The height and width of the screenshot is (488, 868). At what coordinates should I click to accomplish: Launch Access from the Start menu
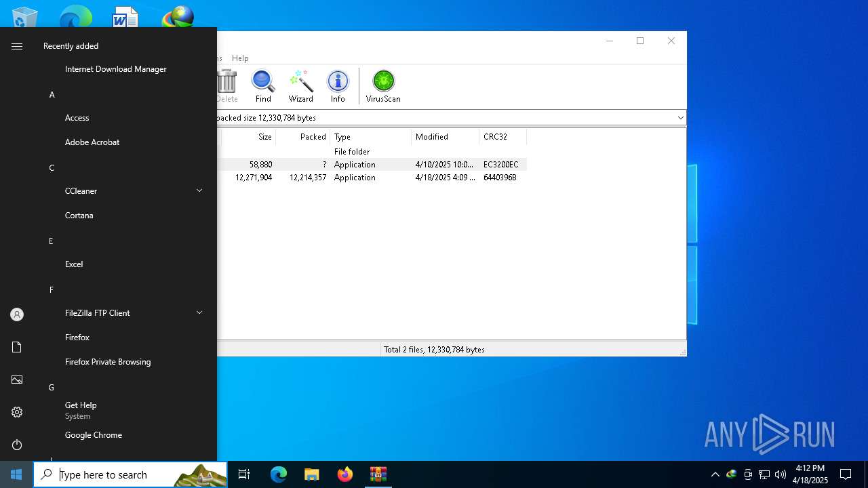(x=77, y=118)
